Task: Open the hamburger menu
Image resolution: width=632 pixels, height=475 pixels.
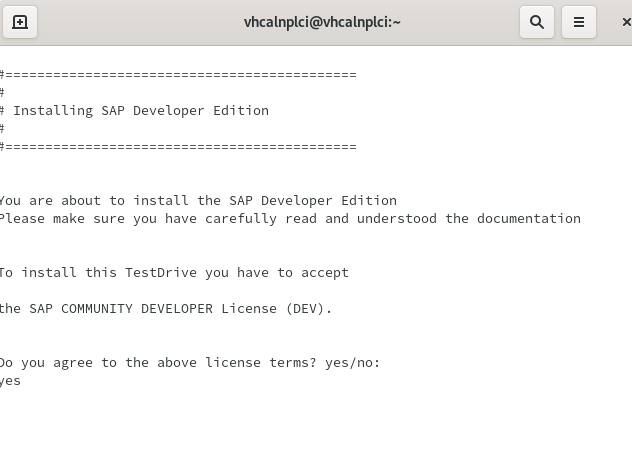Action: [x=578, y=22]
